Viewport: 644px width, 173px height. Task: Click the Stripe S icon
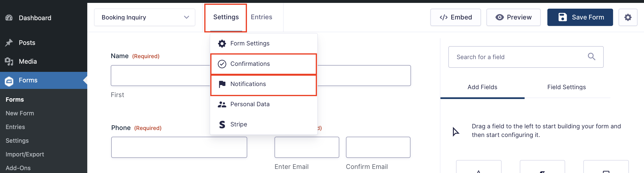[222, 124]
